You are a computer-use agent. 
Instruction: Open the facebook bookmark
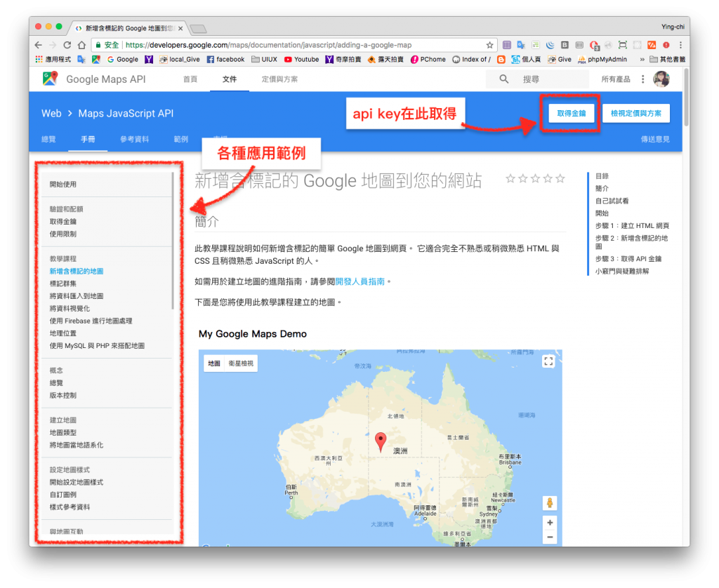225,59
